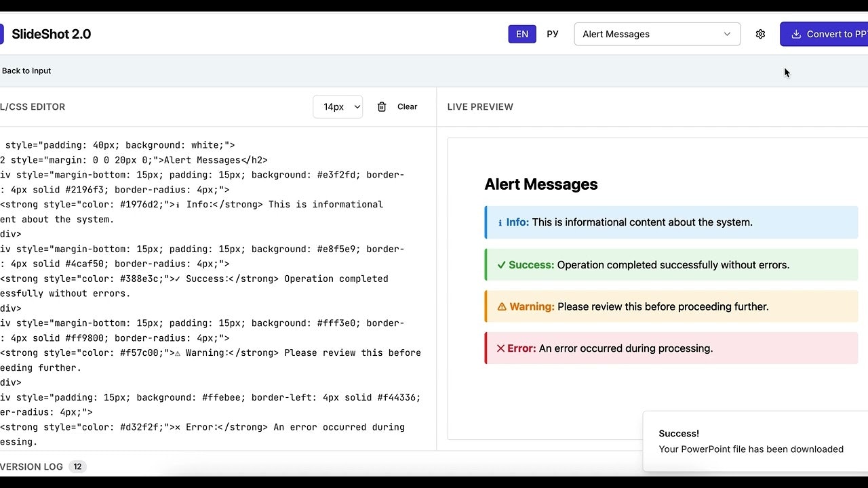This screenshot has width=868, height=488.
Task: Click the SlideShot logo icon
Action: click(x=1, y=34)
